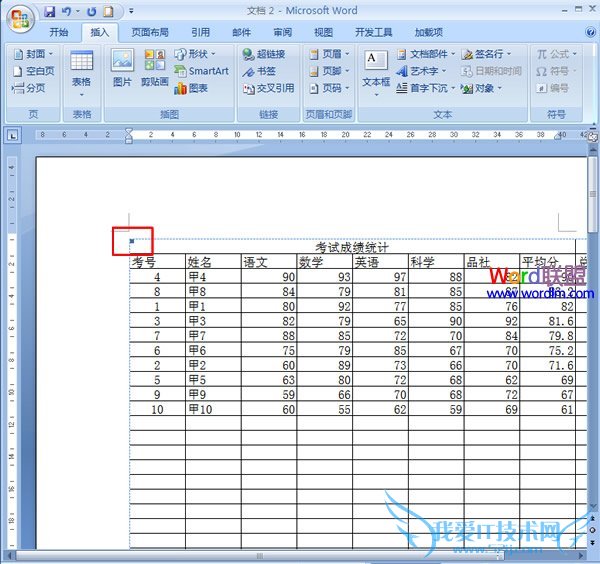The width and height of the screenshot is (600, 564).
Task: Click the 数学 header cell
Action: 324,262
